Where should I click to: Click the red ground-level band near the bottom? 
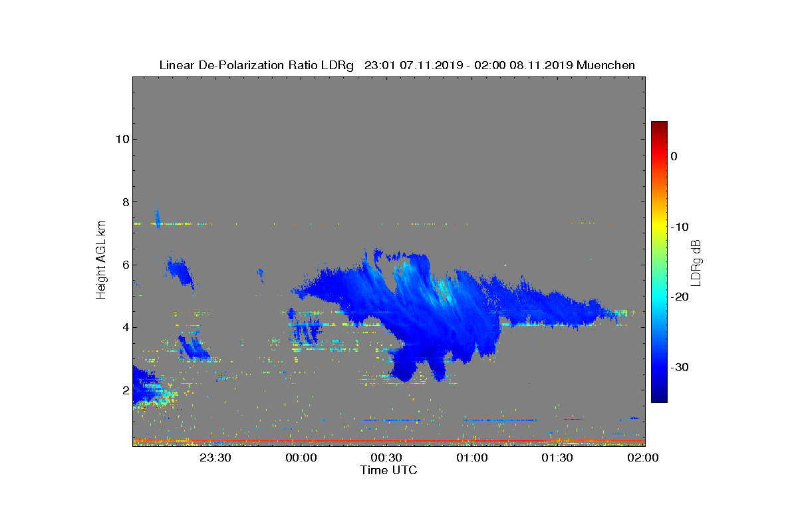(x=388, y=441)
